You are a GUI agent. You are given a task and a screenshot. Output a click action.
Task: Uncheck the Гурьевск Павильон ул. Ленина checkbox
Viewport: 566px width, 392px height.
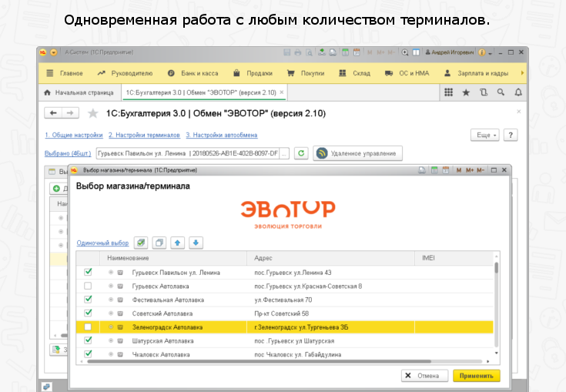click(x=88, y=272)
